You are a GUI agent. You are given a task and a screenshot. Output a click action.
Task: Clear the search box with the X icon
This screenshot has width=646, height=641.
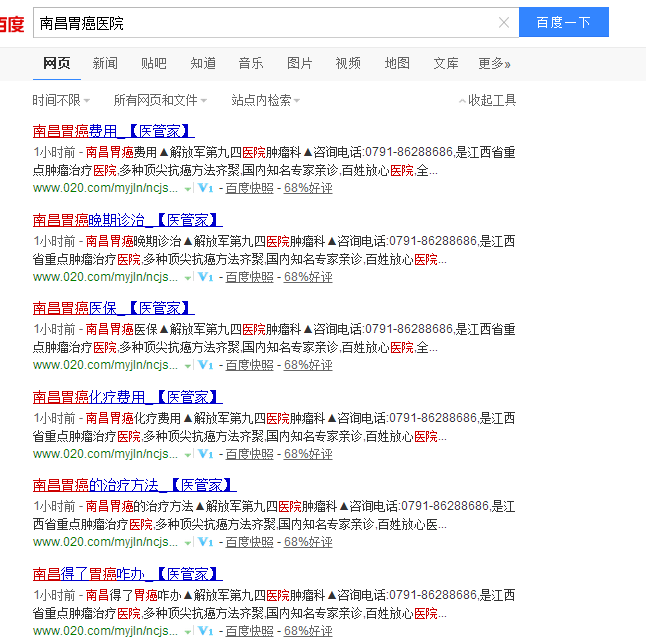pyautogui.click(x=503, y=22)
